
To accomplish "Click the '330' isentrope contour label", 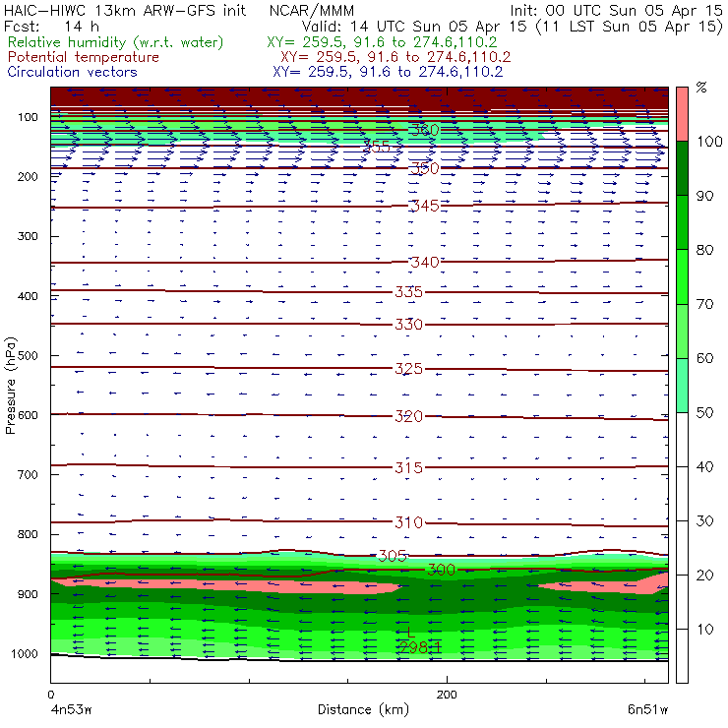I will [x=408, y=324].
